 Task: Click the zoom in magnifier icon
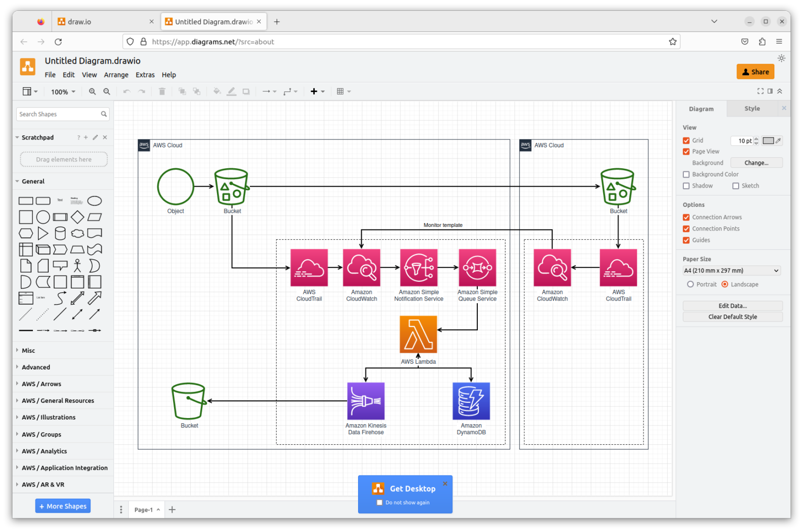[x=92, y=91]
